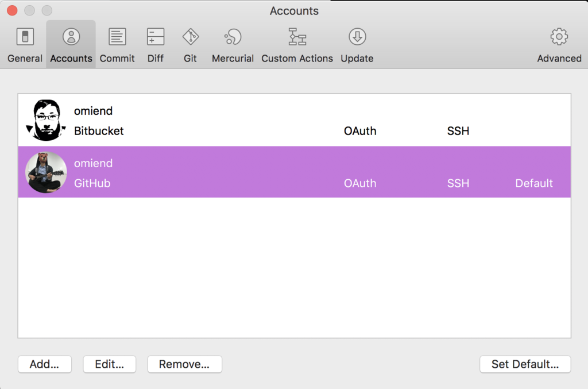
Task: Select the Bitbucket label in first row
Action: (99, 131)
